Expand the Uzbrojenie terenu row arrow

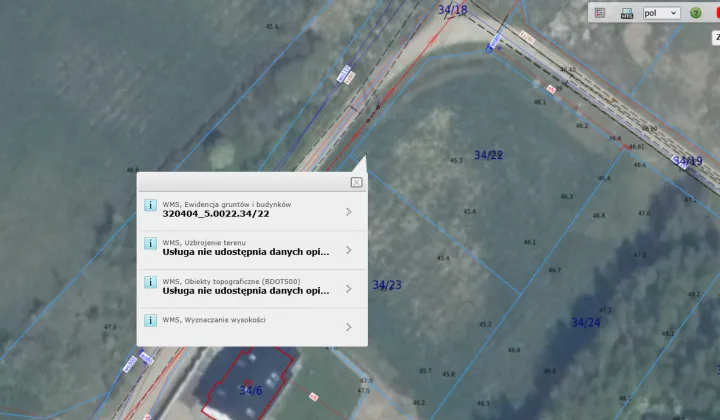(x=349, y=250)
